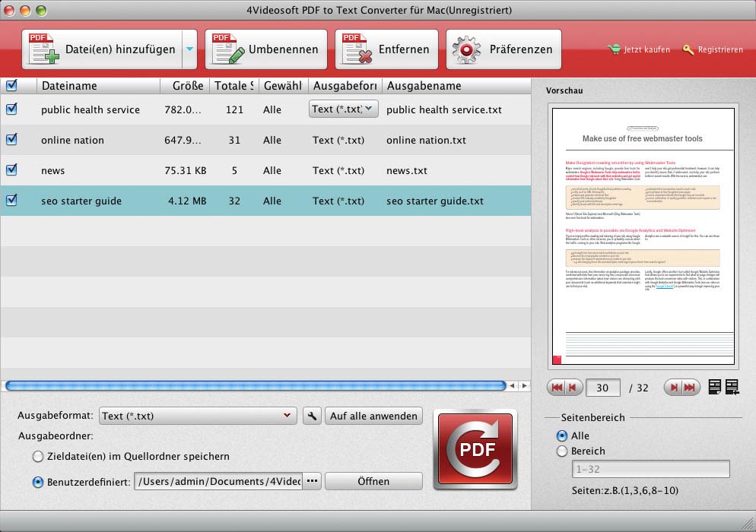Jump to the first preview page
This screenshot has width=756, height=532.
coord(556,388)
